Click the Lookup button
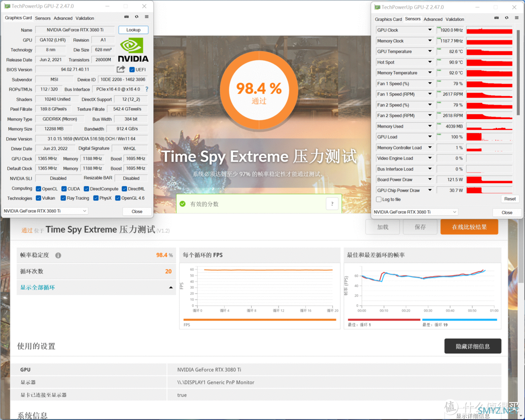The image size is (525, 420). pyautogui.click(x=133, y=30)
